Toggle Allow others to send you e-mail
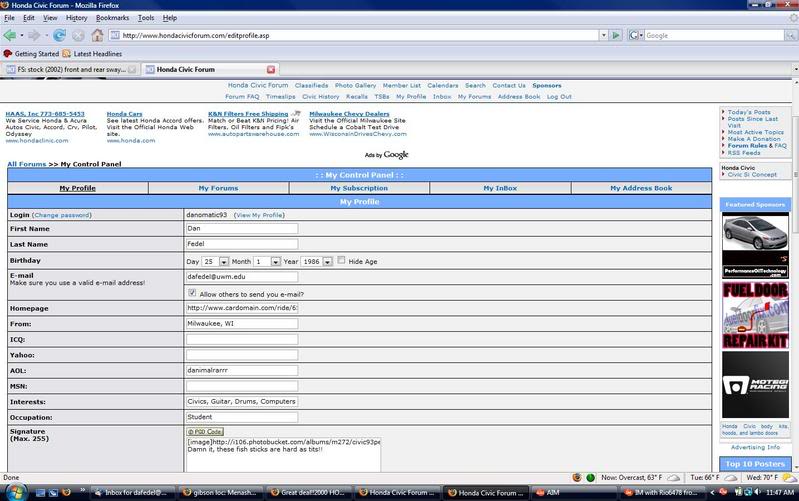Image resolution: width=799 pixels, height=501 pixels. pos(192,293)
